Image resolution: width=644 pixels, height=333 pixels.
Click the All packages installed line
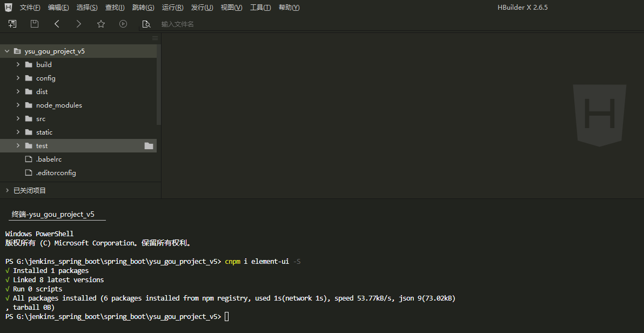(230, 298)
